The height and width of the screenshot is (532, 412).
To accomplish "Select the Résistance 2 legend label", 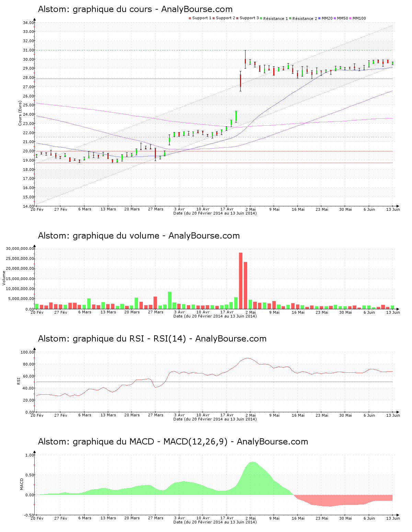I will [305, 19].
